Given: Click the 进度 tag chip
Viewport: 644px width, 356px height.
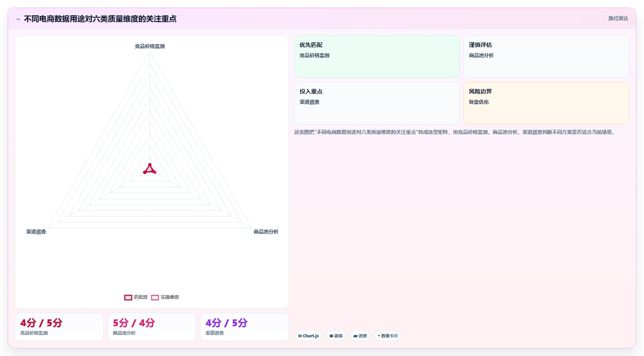Looking at the screenshot, I should coord(360,336).
